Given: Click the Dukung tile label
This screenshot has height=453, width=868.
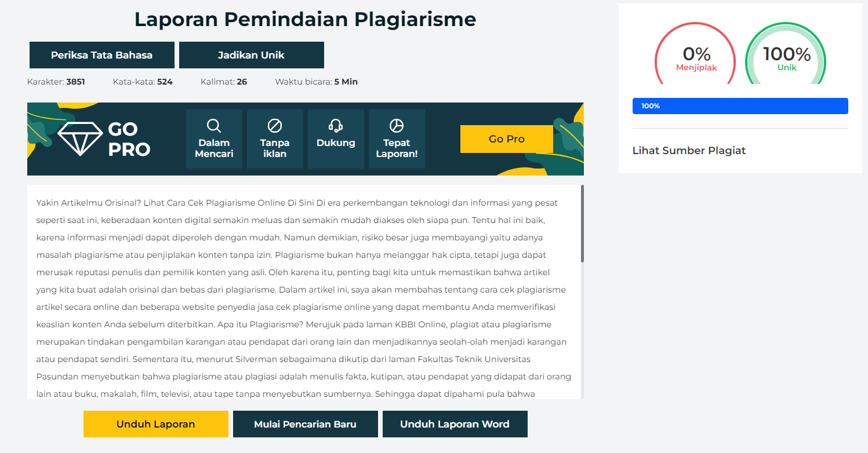Looking at the screenshot, I should pos(336,143).
